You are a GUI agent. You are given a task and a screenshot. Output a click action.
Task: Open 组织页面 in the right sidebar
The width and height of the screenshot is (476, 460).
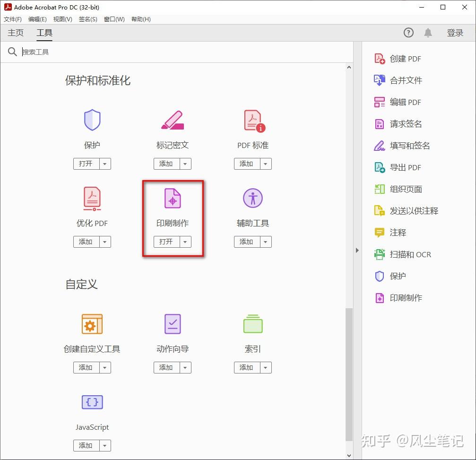pos(398,189)
